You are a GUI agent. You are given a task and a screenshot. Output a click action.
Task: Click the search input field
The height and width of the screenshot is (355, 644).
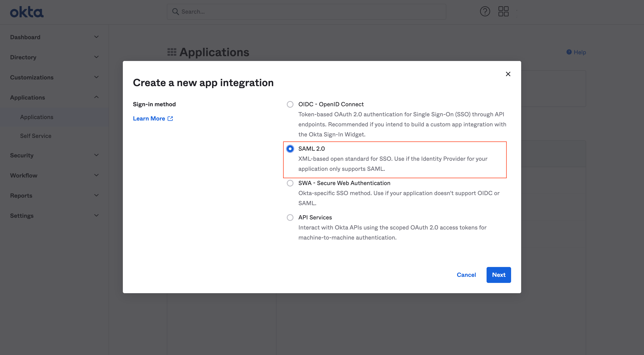pos(306,11)
